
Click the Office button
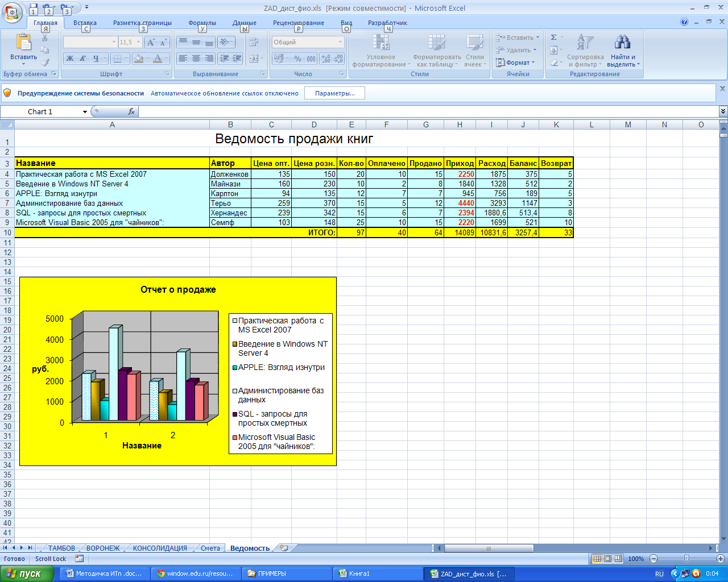12,12
